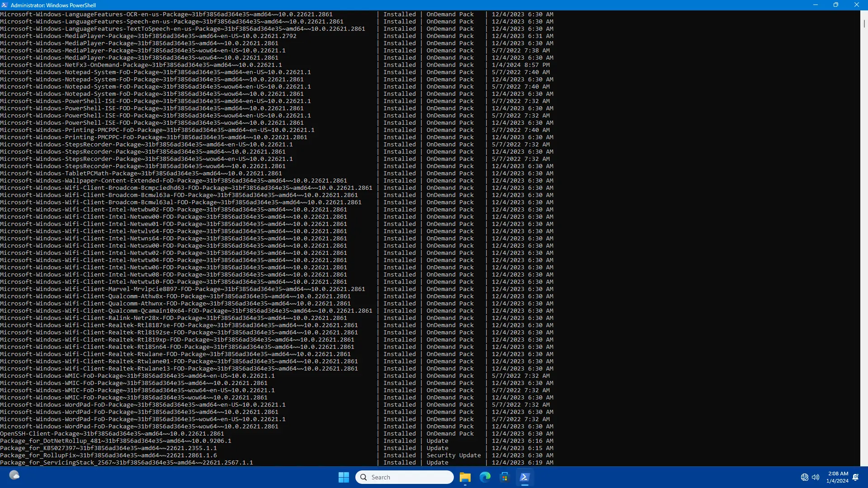Click the PowerShell taskbar icon
Viewport: 868px width, 488px height.
(524, 477)
